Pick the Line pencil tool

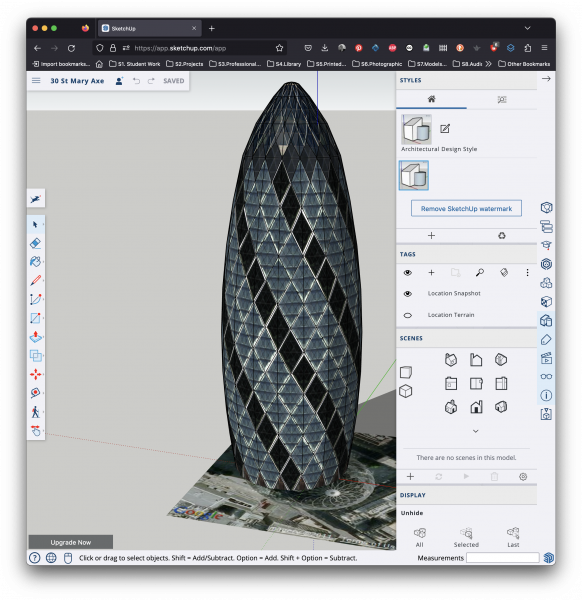35,280
